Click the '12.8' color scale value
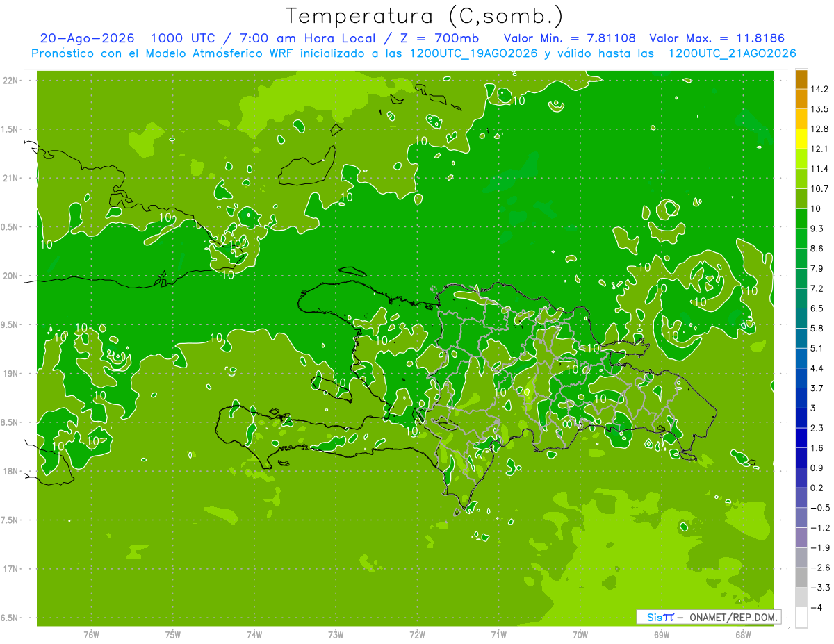The height and width of the screenshot is (644, 834). [x=819, y=129]
